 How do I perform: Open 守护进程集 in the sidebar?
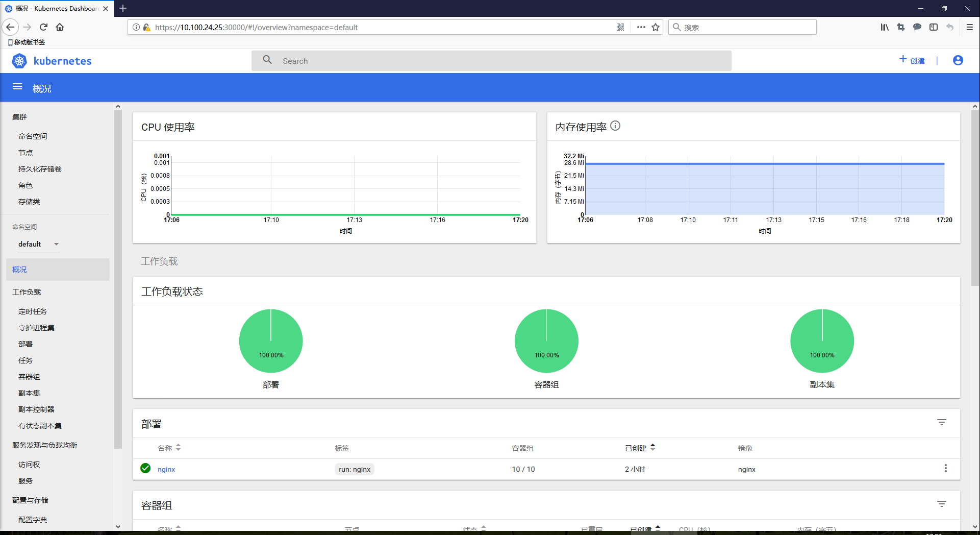pyautogui.click(x=36, y=328)
